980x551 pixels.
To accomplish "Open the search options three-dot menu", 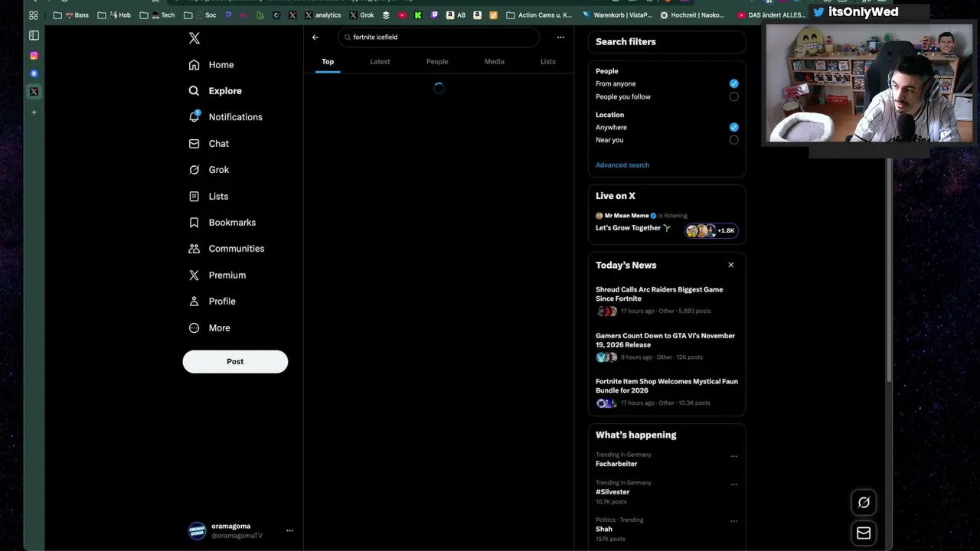I will click(560, 37).
